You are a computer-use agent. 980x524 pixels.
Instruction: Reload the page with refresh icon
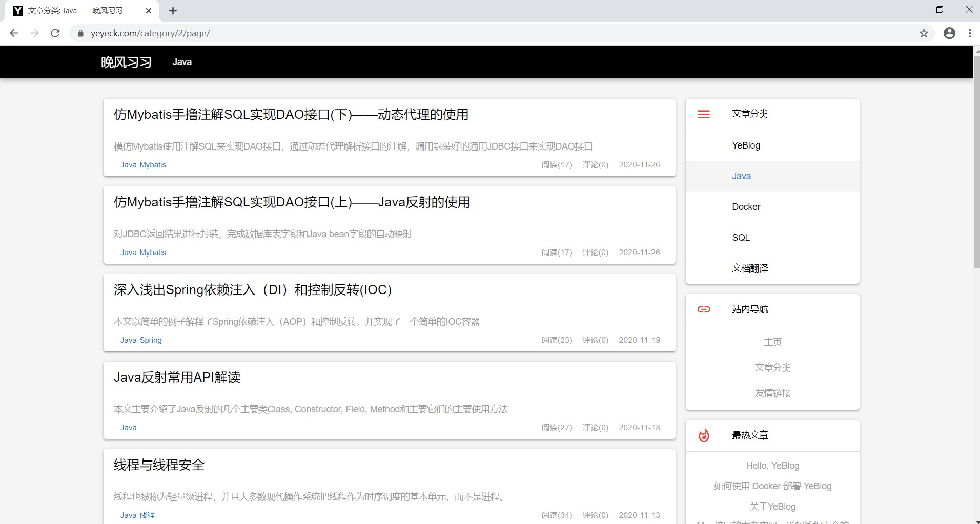coord(55,33)
